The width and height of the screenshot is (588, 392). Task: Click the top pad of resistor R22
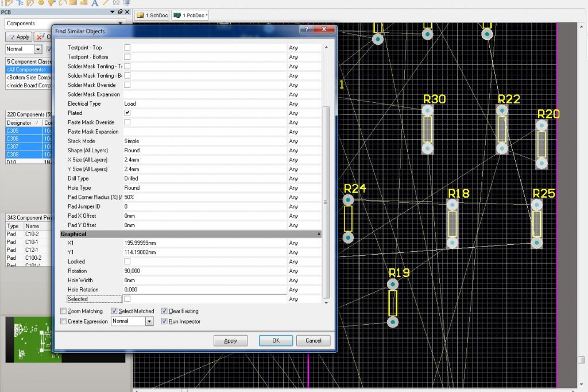coord(502,110)
